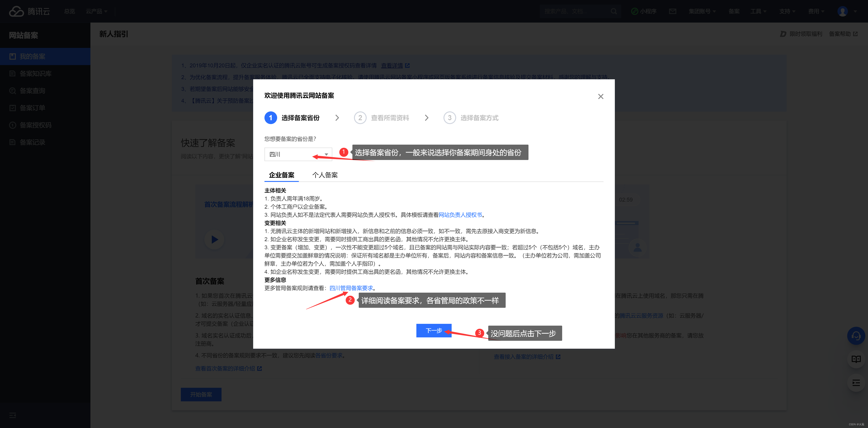Click the 我的备案 sidebar icon
The height and width of the screenshot is (428, 868).
(12, 56)
